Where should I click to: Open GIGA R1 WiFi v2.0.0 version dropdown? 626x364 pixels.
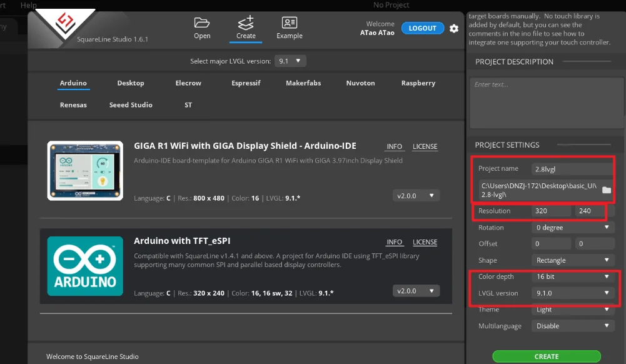pos(416,196)
